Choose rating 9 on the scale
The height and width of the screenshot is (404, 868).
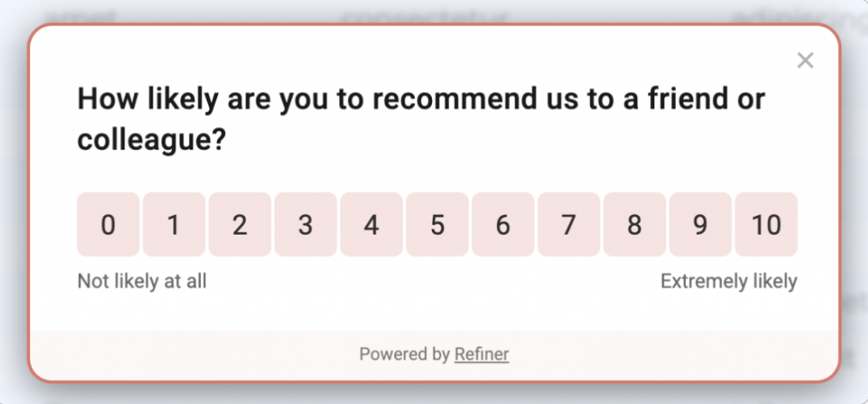(x=701, y=224)
